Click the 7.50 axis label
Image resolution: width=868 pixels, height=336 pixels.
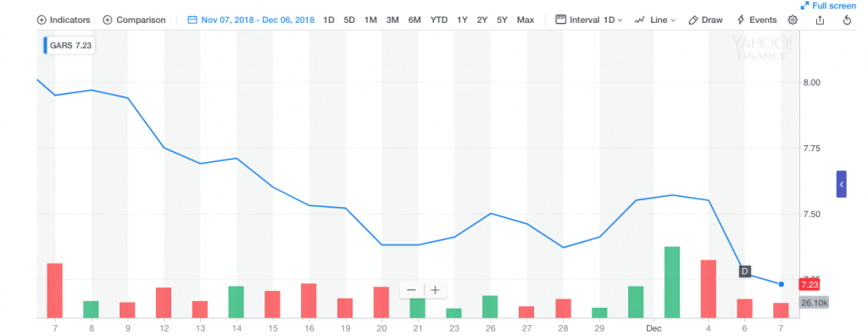(x=811, y=214)
